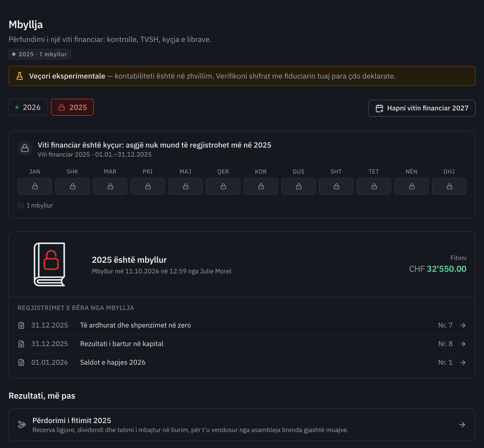Click the SHT locked month cell

[336, 186]
